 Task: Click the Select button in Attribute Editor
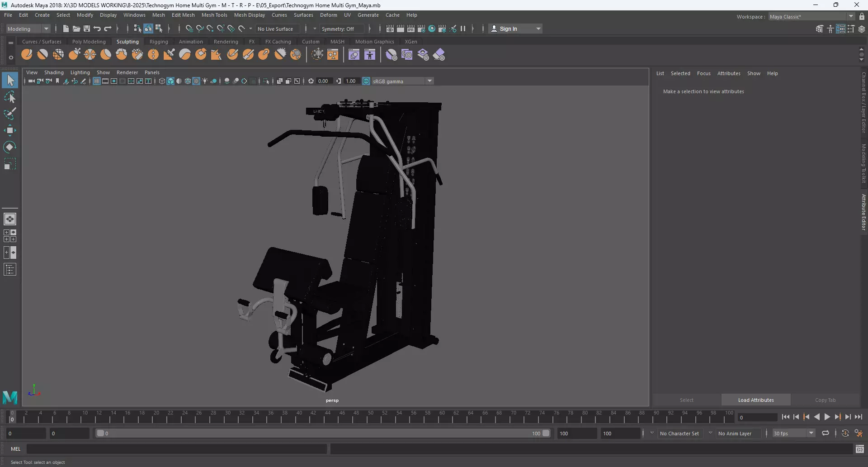pos(686,400)
